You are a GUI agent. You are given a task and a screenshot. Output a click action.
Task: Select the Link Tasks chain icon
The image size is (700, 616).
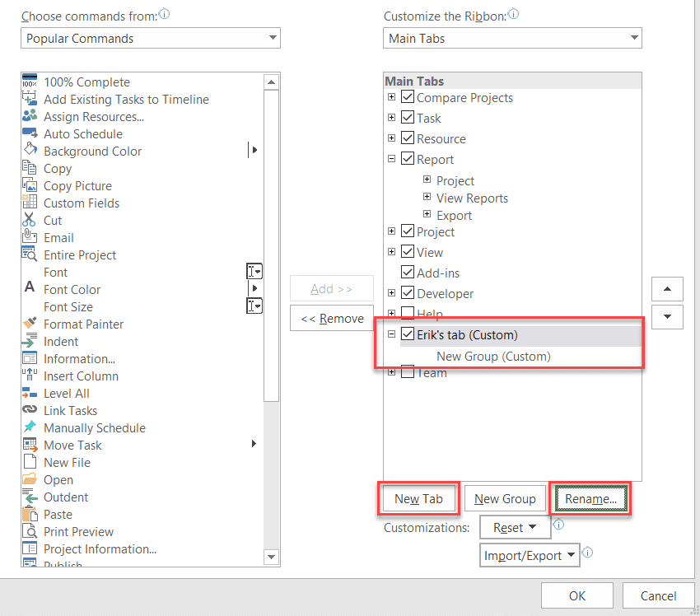[30, 409]
